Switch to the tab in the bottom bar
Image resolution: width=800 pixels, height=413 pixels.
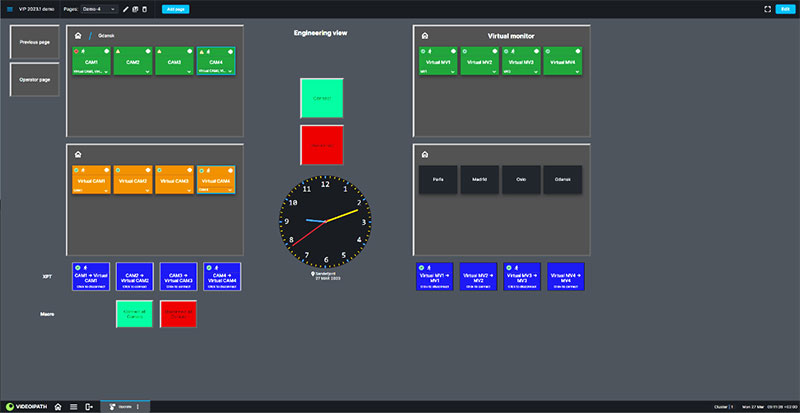(123, 406)
